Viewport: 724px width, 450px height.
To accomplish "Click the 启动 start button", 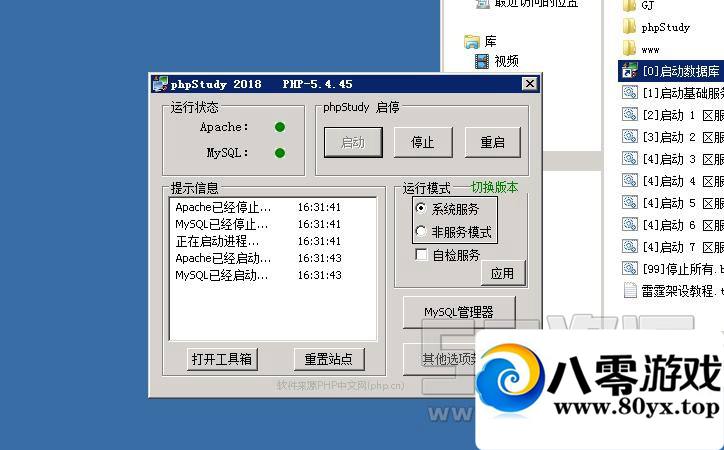I will (x=353, y=142).
